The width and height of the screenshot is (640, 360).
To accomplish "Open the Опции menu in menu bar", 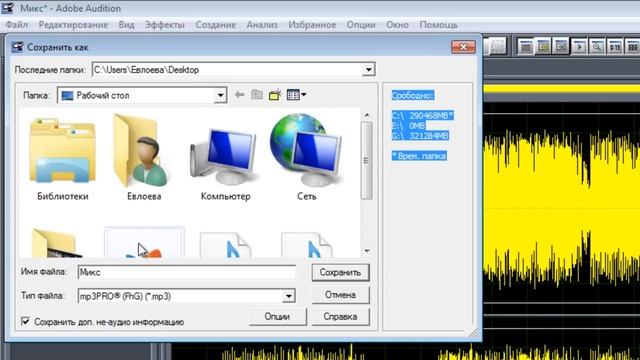I will [x=361, y=25].
